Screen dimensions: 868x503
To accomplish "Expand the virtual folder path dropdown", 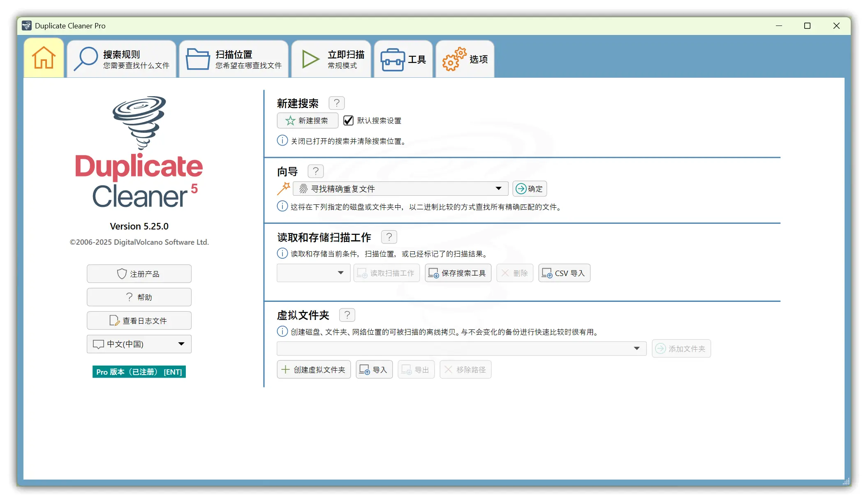I will 461,348.
